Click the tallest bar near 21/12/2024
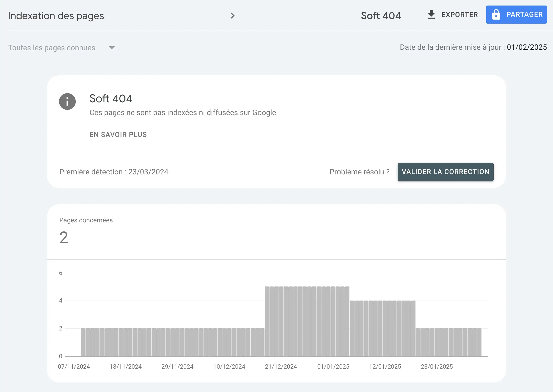The image size is (553, 392). (x=281, y=321)
